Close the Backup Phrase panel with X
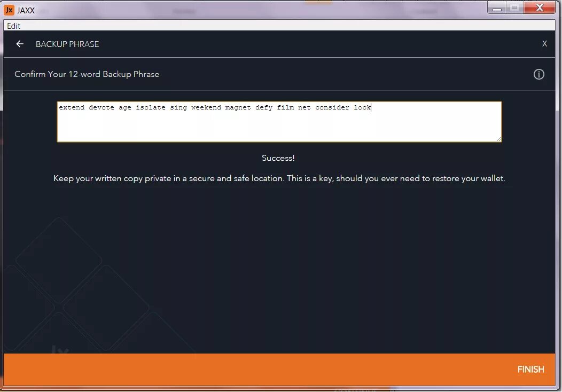Image resolution: width=562 pixels, height=392 pixels. (x=544, y=44)
